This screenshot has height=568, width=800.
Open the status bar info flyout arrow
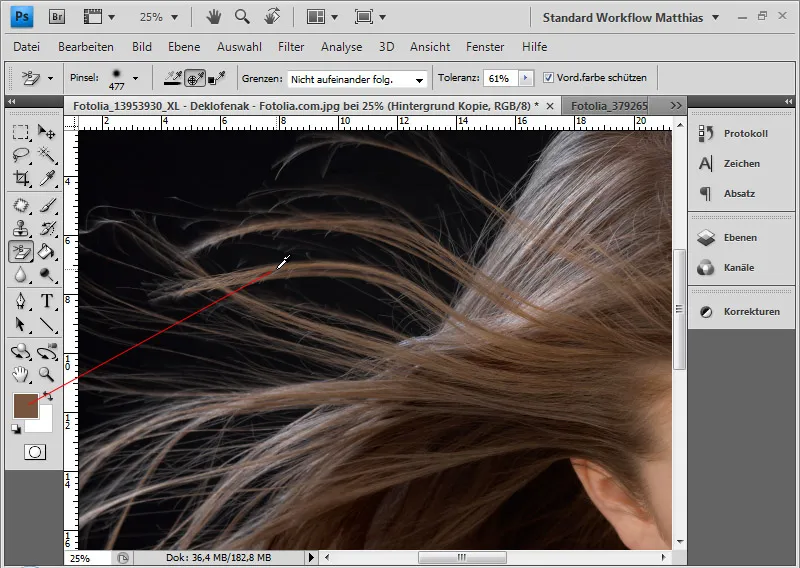click(x=311, y=557)
